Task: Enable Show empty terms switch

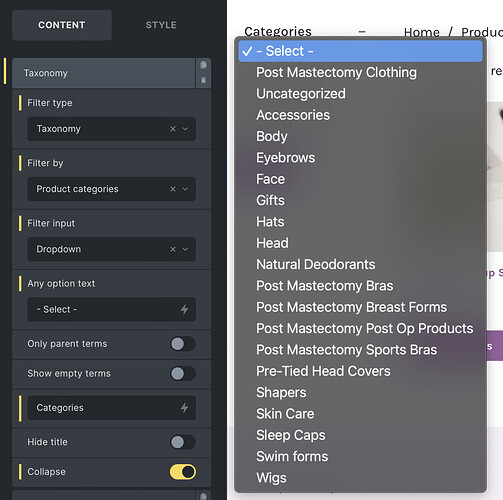Action: [x=182, y=373]
